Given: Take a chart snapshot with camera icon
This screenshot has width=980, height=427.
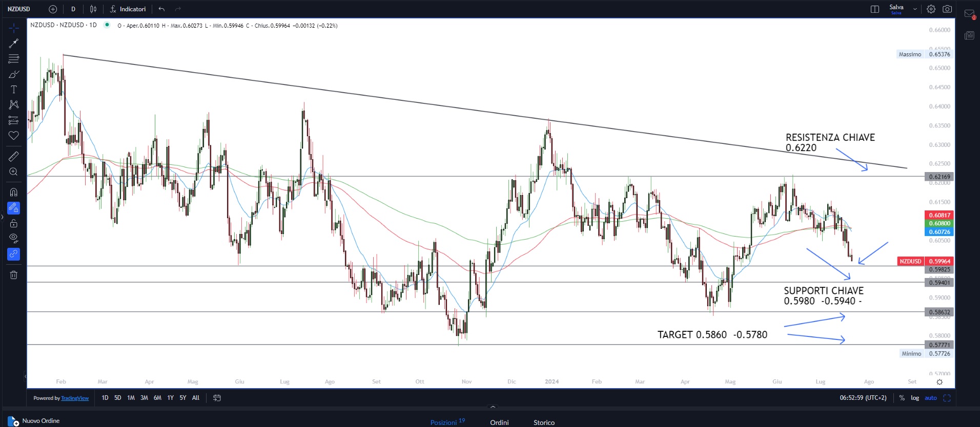Looking at the screenshot, I should pos(947,9).
